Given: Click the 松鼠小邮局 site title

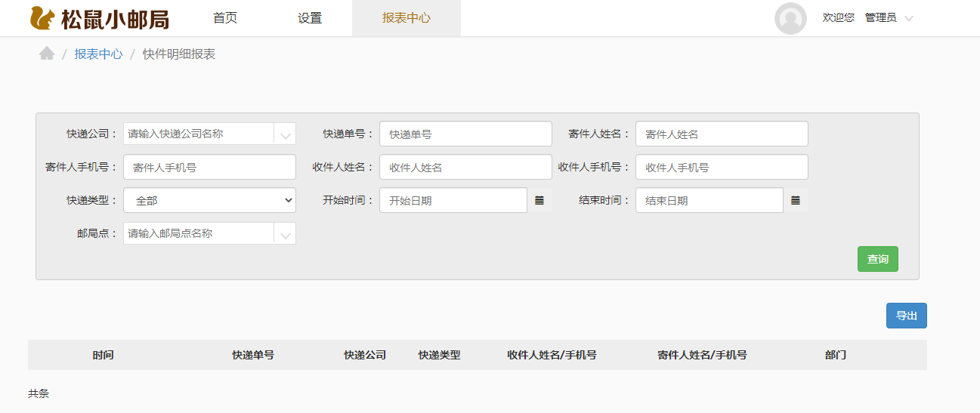Looking at the screenshot, I should [115, 19].
